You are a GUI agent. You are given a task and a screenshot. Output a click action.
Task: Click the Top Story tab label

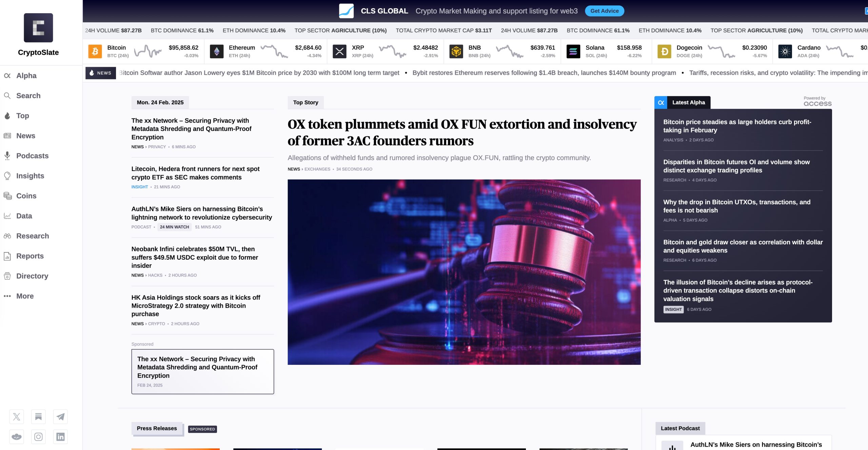pos(305,102)
